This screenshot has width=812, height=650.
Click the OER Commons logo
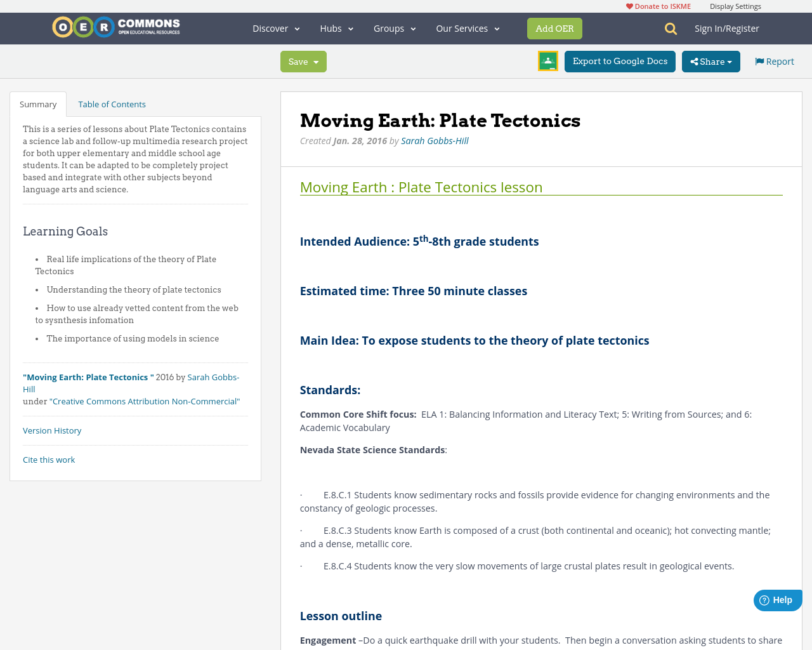point(115,25)
